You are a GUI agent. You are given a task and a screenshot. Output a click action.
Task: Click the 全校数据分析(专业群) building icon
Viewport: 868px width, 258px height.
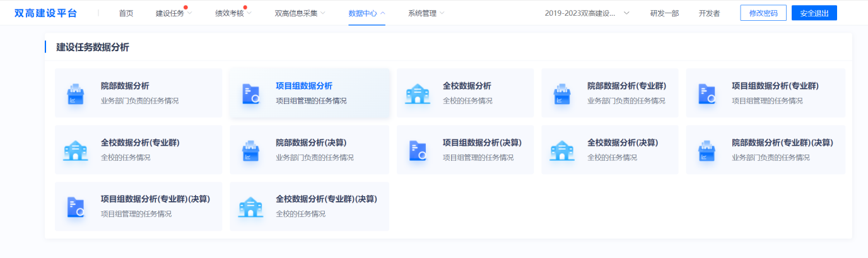pos(76,150)
